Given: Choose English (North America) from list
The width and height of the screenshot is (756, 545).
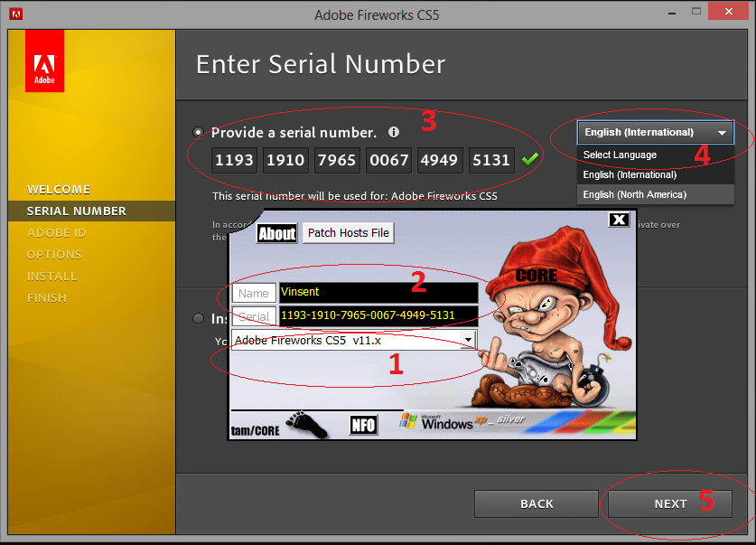Looking at the screenshot, I should coord(655,194).
